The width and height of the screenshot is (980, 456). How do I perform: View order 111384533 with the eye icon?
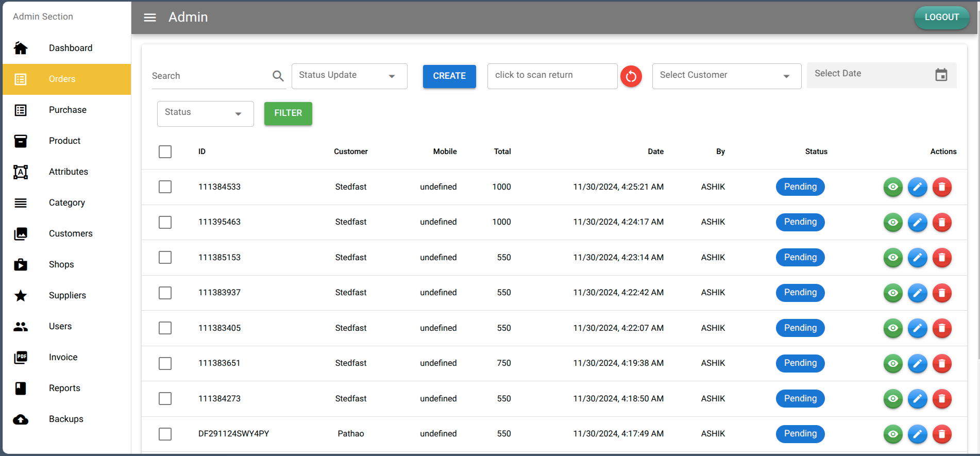[892, 187]
